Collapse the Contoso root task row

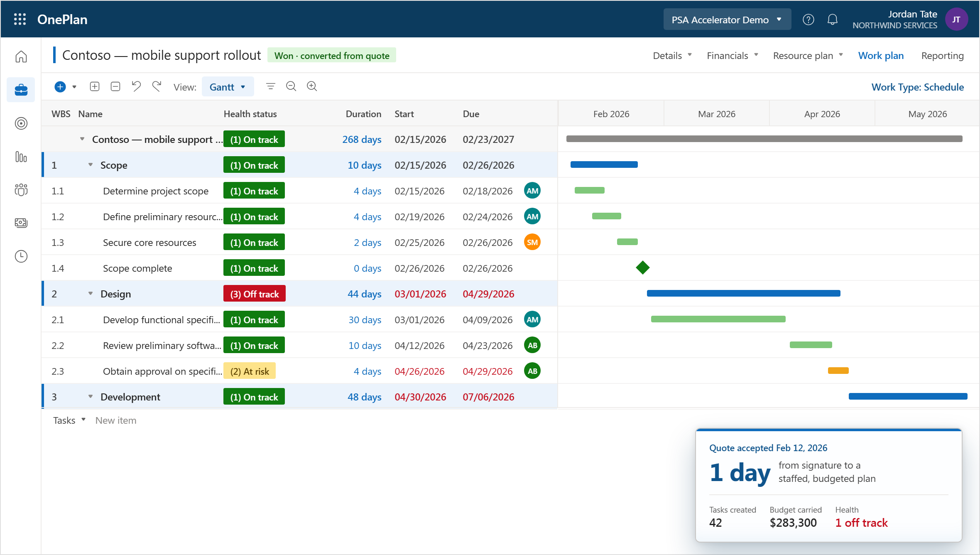[82, 139]
